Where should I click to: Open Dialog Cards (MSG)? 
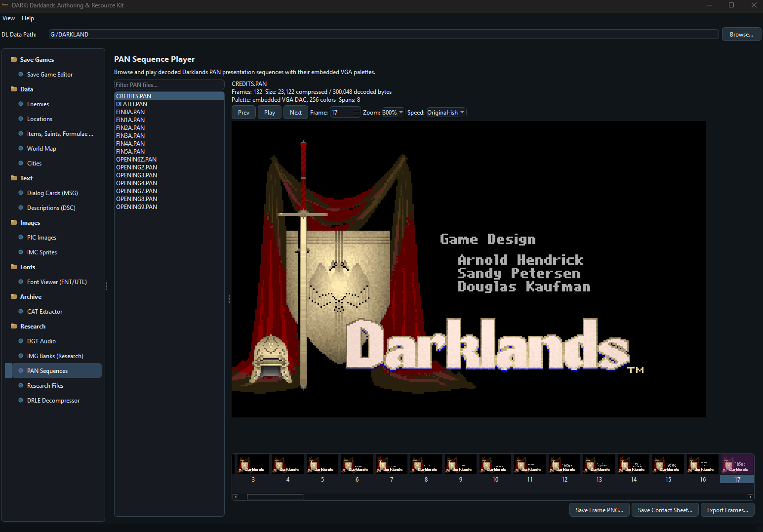pyautogui.click(x=52, y=193)
